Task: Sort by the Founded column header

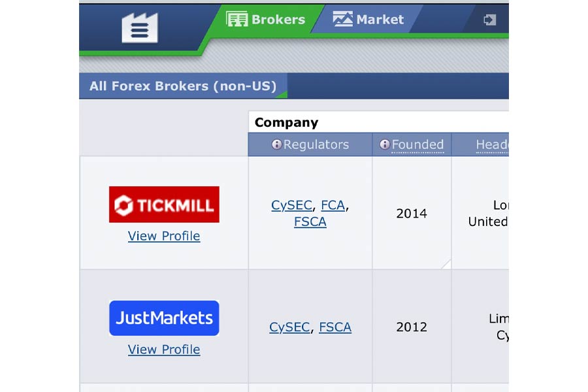Action: 417,145
